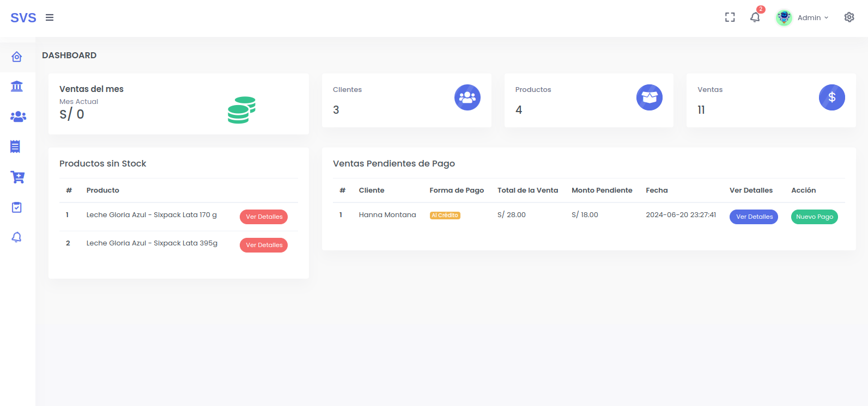Click the Cliente column header

pyautogui.click(x=372, y=190)
